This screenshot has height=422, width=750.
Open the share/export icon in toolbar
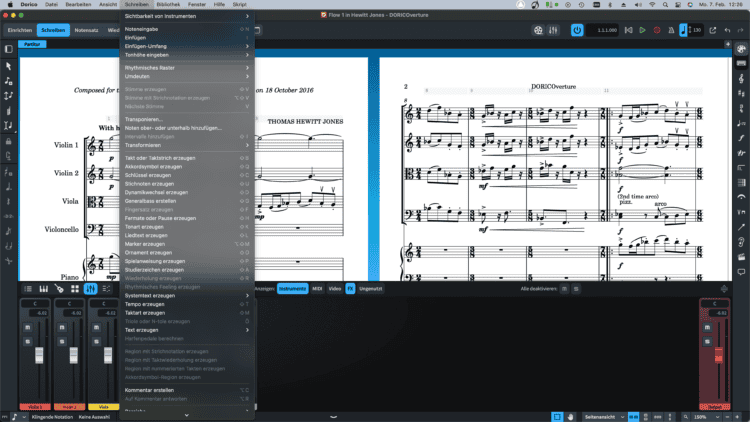(x=713, y=30)
